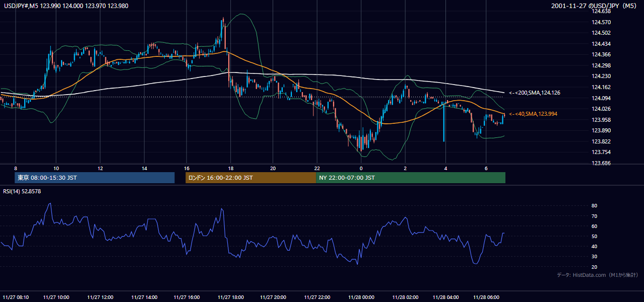Click hour label 4 under the price chart
Viewport: 644px width, 302px height.
445,168
